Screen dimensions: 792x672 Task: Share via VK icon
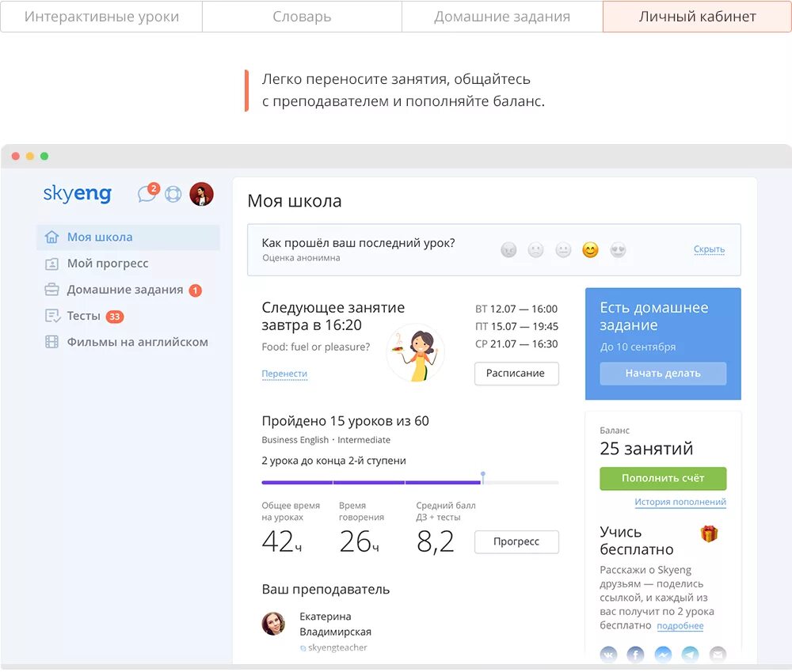click(608, 655)
